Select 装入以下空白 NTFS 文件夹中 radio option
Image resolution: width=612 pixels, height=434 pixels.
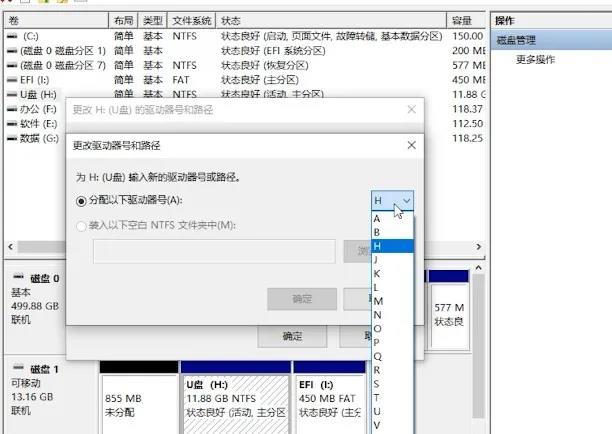(x=82, y=226)
